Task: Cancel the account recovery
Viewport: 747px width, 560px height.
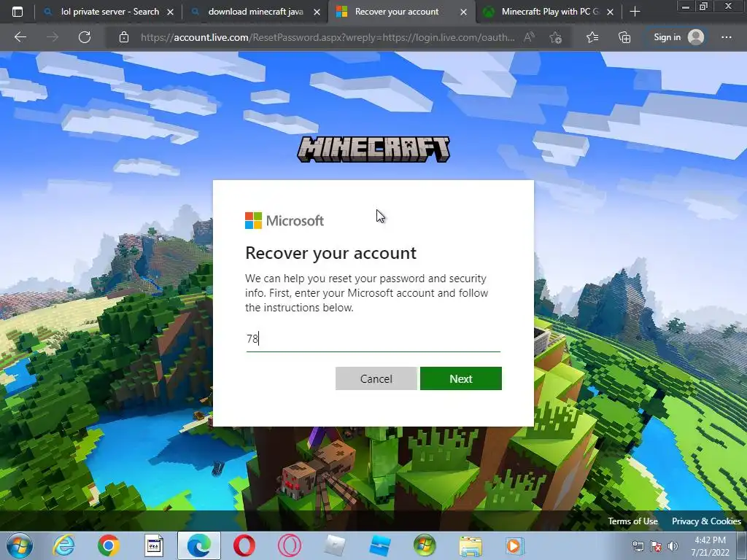Action: (376, 378)
